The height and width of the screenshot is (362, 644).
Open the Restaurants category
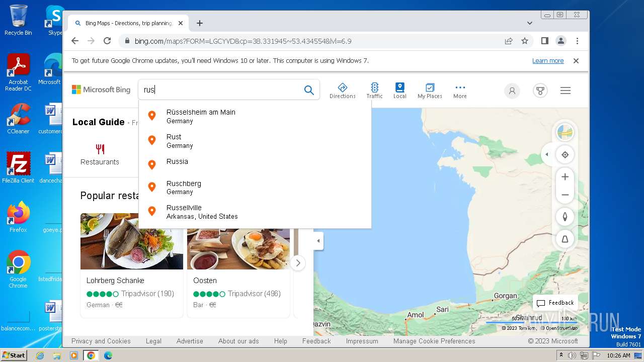100,154
